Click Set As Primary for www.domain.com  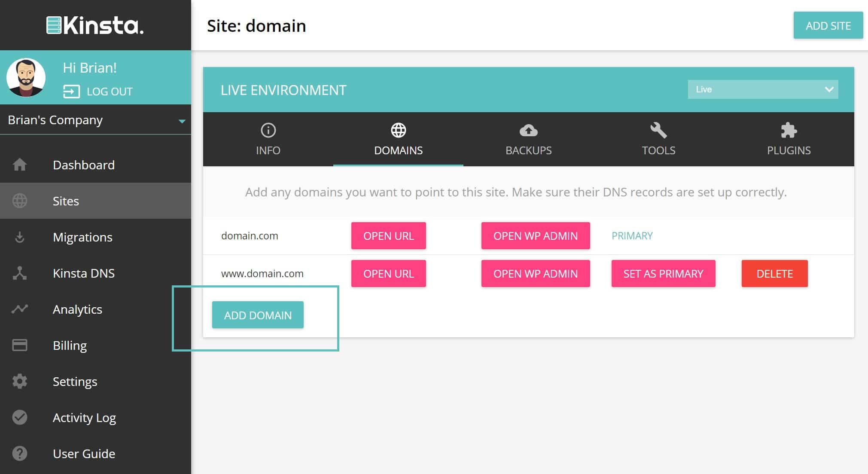coord(663,274)
